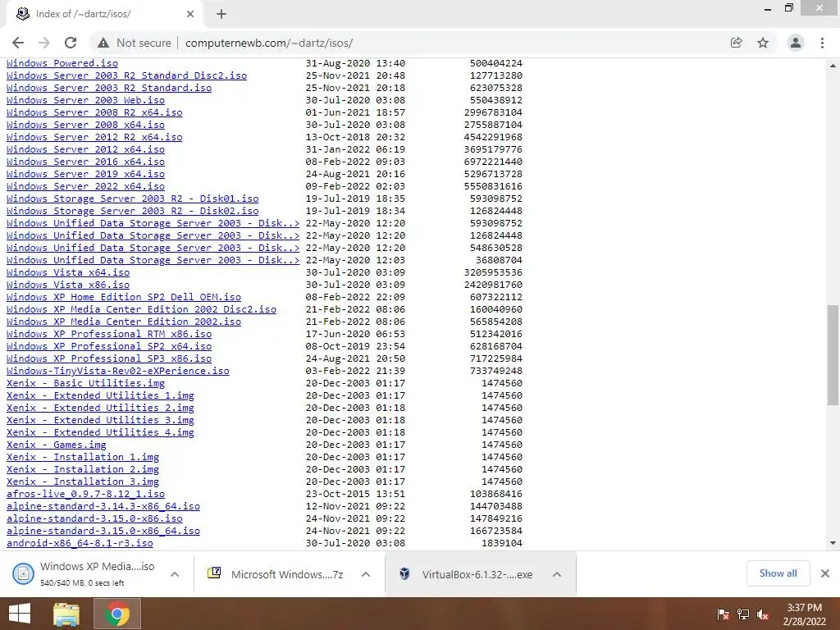
Task: Click the Chrome taskbar icon
Action: (117, 614)
